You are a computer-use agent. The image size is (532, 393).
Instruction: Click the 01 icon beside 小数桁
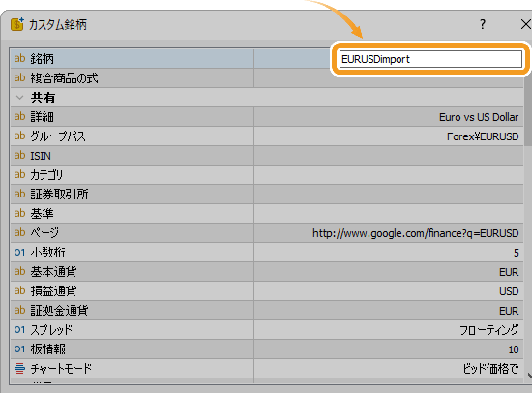pyautogui.click(x=20, y=252)
